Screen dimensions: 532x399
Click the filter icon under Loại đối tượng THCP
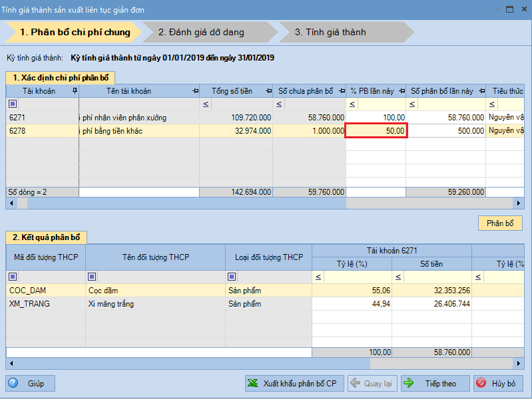pos(232,277)
